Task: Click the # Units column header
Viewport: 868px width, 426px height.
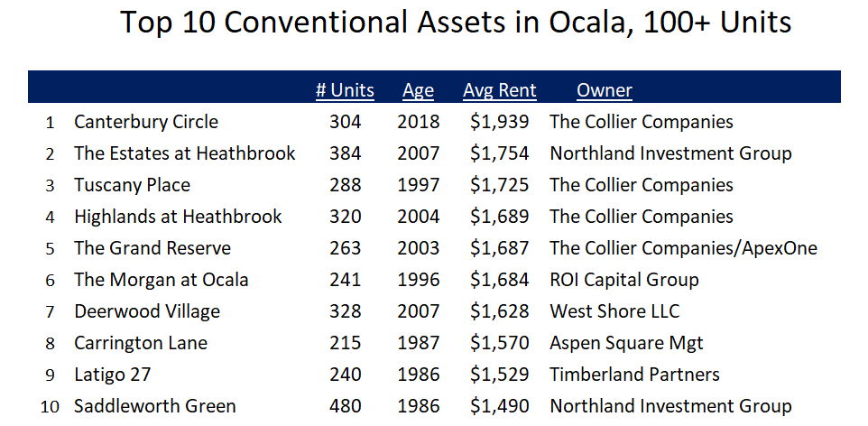Action: tap(345, 90)
